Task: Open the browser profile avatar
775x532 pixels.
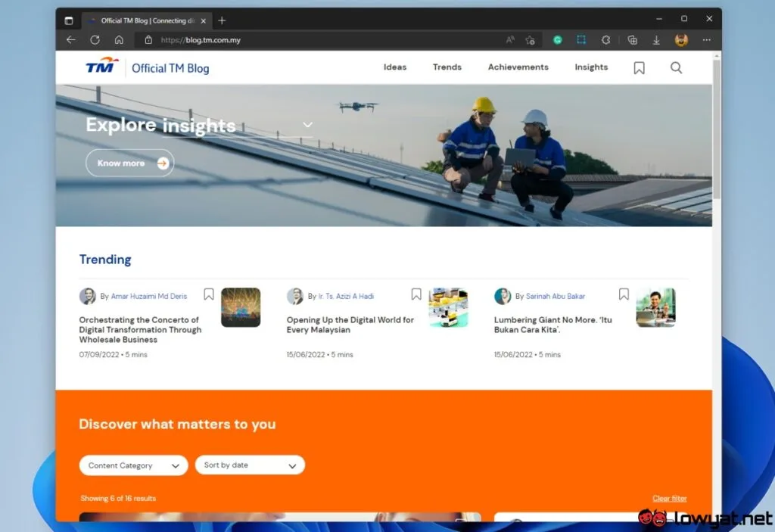Action: click(681, 40)
